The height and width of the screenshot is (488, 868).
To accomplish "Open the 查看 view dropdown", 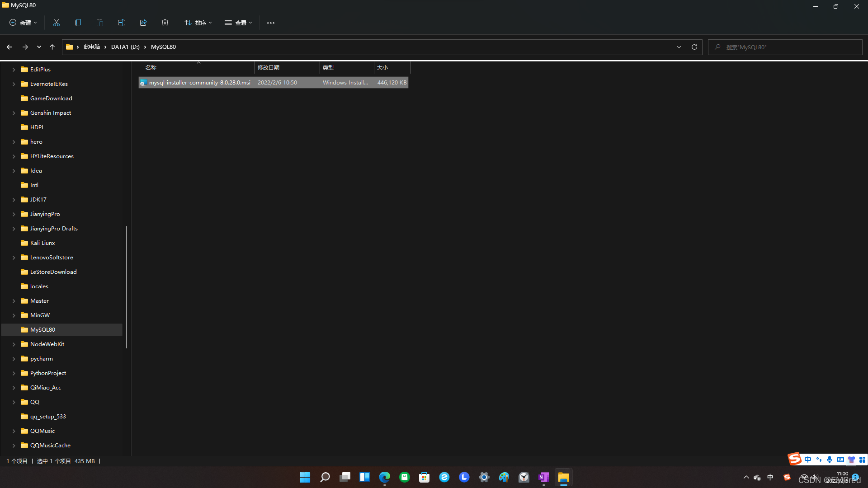I will (238, 23).
